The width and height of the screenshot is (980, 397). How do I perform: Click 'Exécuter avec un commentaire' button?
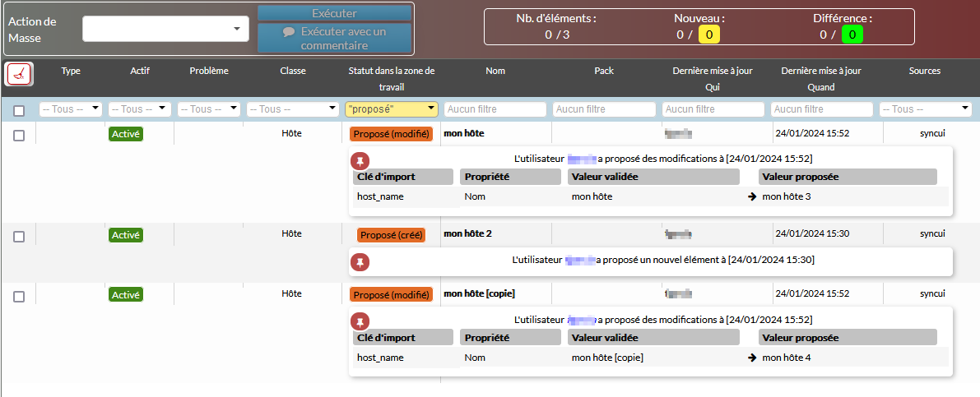click(335, 39)
